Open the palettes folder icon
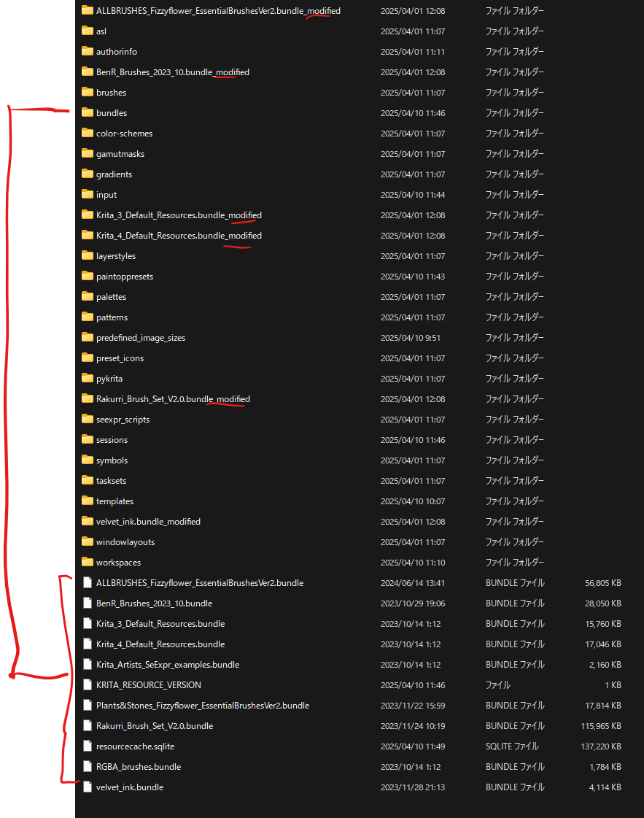Screen dimensions: 644x818 point(88,296)
